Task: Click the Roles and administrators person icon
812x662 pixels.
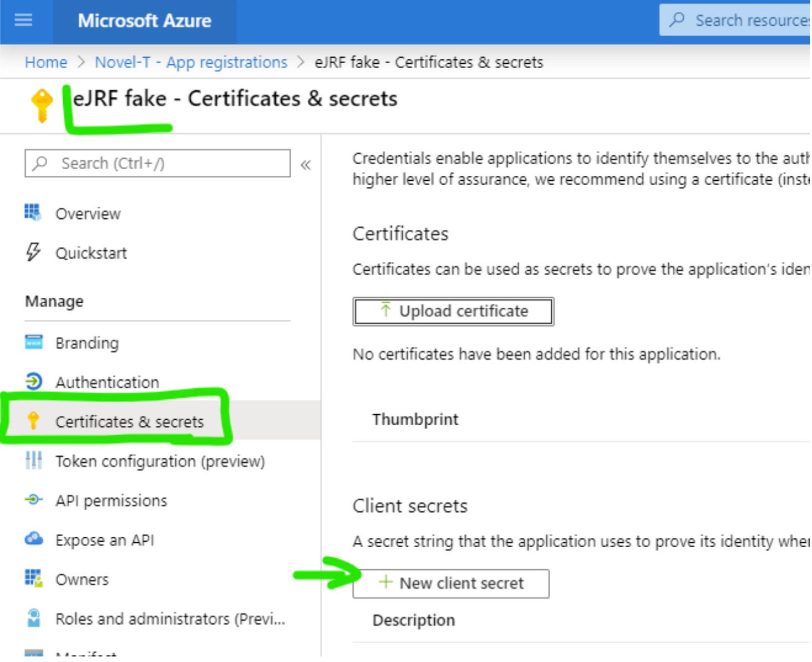Action: point(34,618)
